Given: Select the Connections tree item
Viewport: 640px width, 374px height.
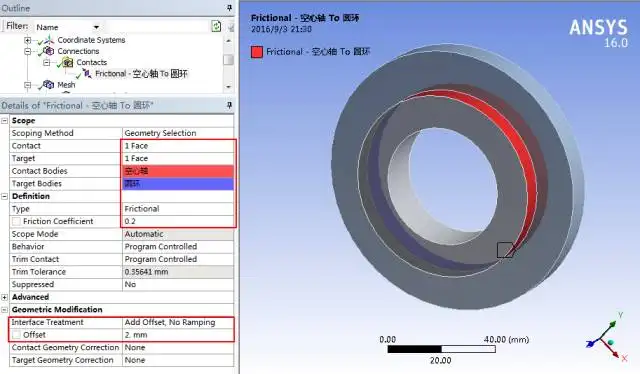Looking at the screenshot, I should [78, 51].
